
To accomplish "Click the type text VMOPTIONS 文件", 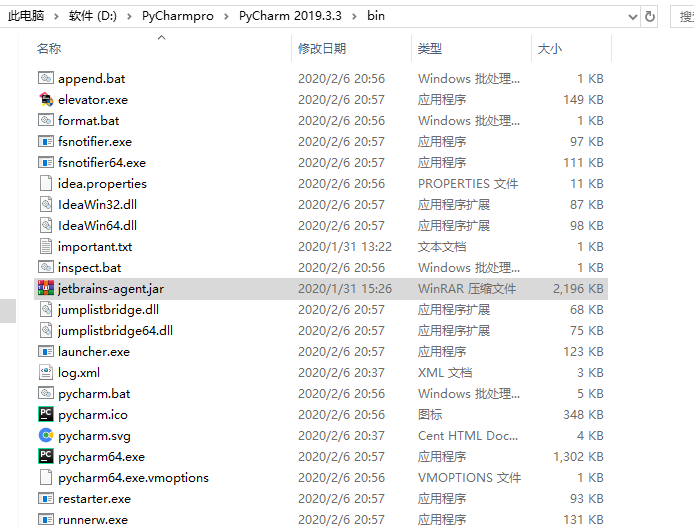I will click(x=469, y=478).
